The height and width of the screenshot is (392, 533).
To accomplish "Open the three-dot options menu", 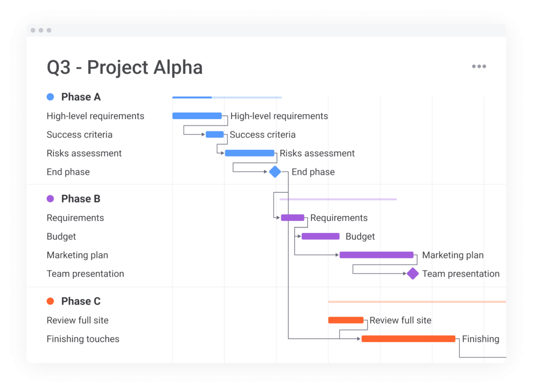I will point(479,66).
